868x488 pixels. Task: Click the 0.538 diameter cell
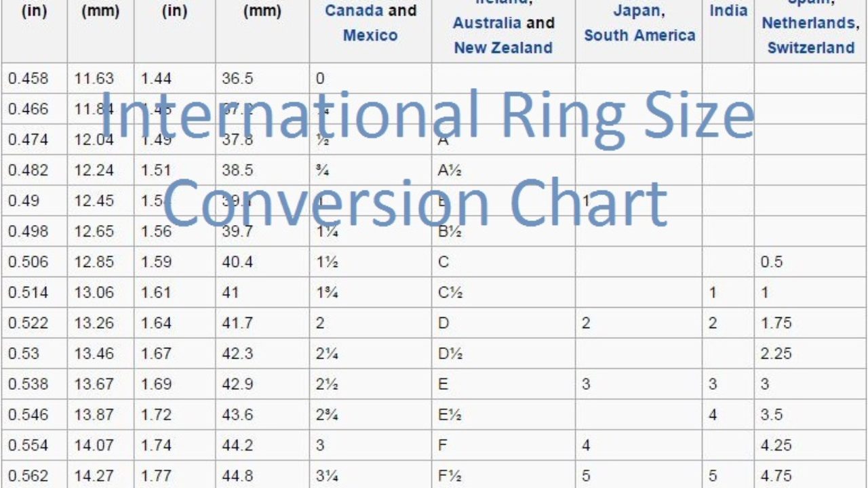35,384
